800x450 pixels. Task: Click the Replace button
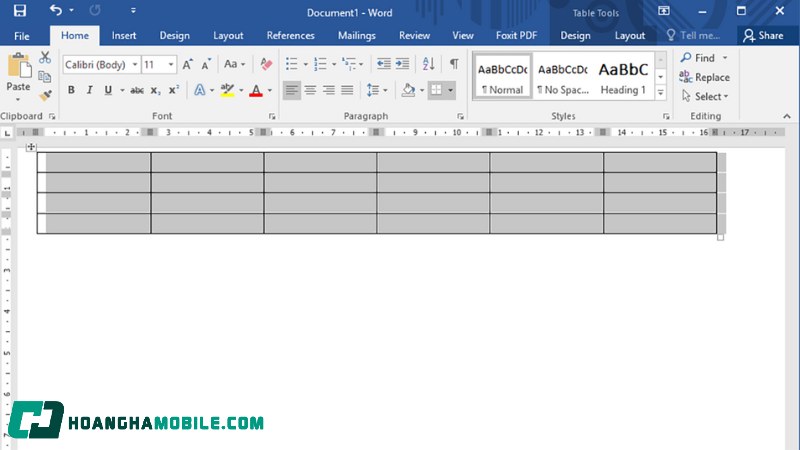click(705, 77)
